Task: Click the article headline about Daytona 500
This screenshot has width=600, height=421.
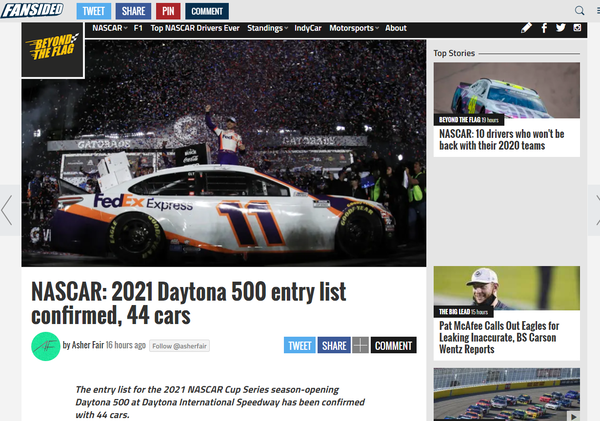Action: coord(189,303)
